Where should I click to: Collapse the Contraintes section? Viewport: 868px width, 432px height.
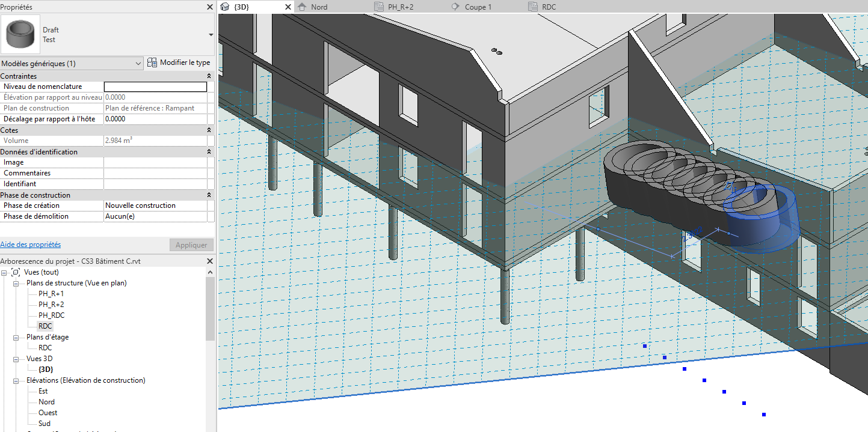(x=209, y=76)
